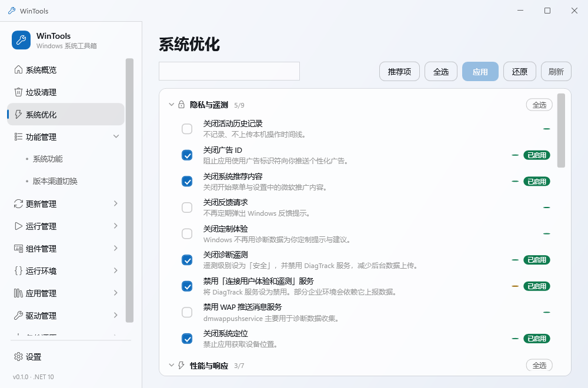Select 系统优化 in sidebar

[66, 114]
